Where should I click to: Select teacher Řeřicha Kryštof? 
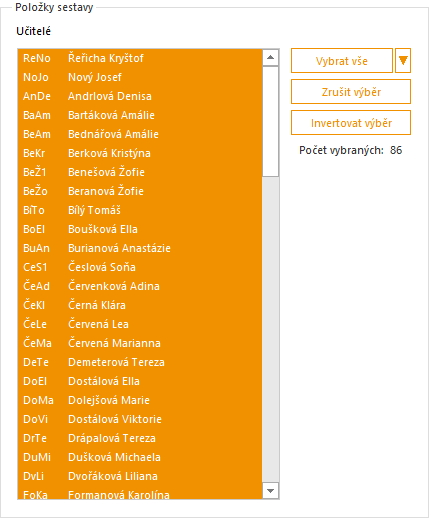coord(140,58)
